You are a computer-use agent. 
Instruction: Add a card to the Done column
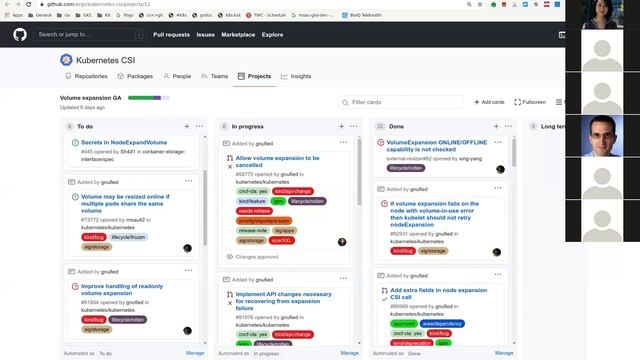pos(496,127)
